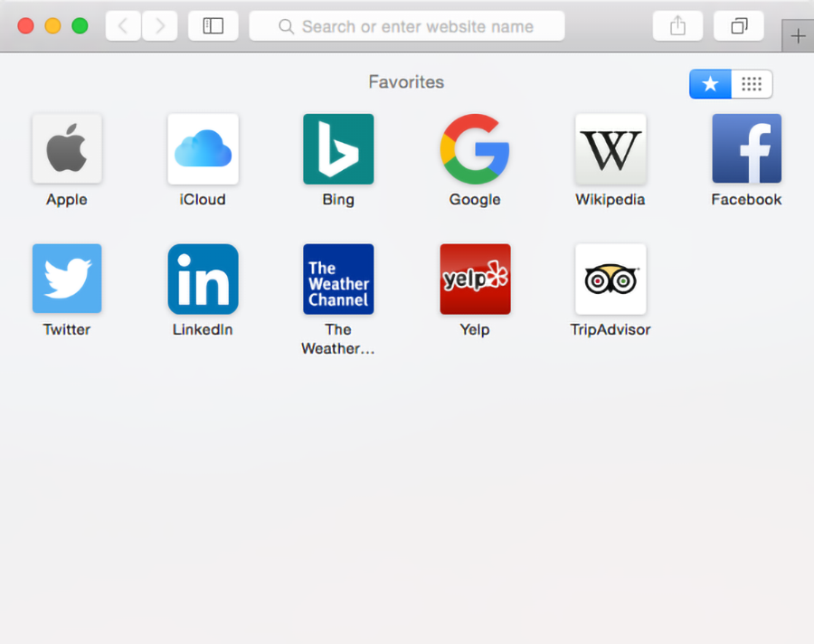Switch to Favorites star view

[x=710, y=84]
